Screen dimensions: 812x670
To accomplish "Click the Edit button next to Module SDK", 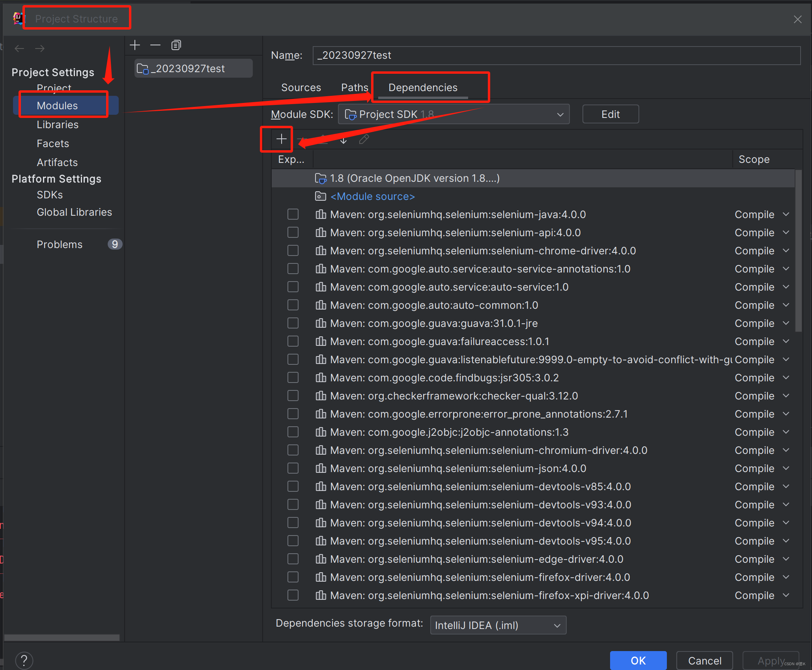I will [610, 114].
